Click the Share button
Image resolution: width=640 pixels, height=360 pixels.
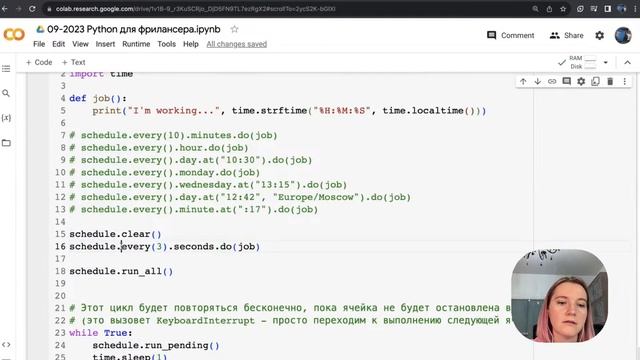coord(566,36)
